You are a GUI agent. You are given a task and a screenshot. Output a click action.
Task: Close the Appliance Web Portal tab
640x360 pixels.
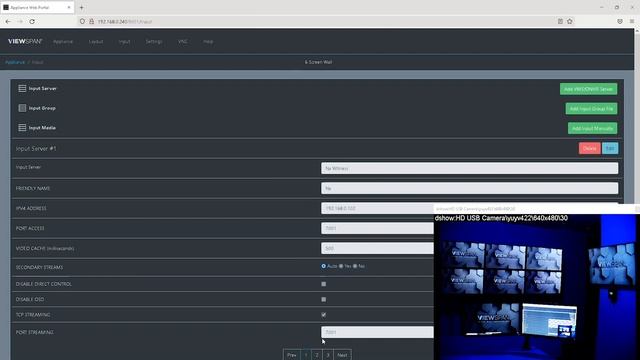(69, 7)
